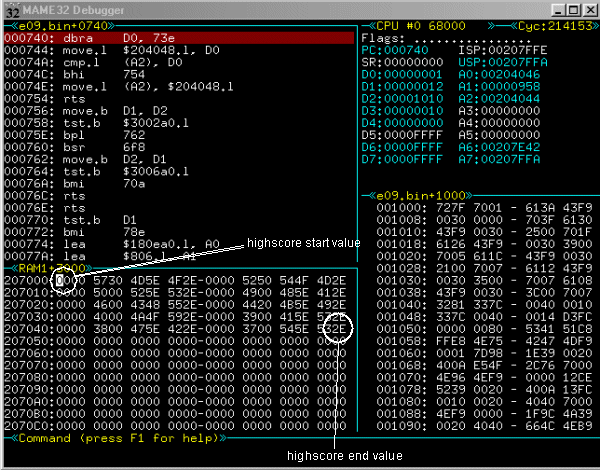The height and width of the screenshot is (470, 600).
Task: Click the circled highscore start byte at 207000
Action: pos(61,281)
